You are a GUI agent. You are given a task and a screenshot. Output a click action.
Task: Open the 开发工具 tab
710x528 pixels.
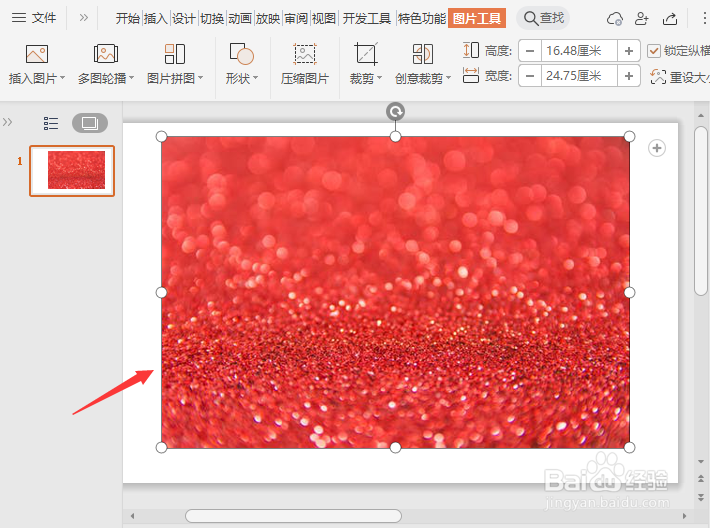pos(367,19)
